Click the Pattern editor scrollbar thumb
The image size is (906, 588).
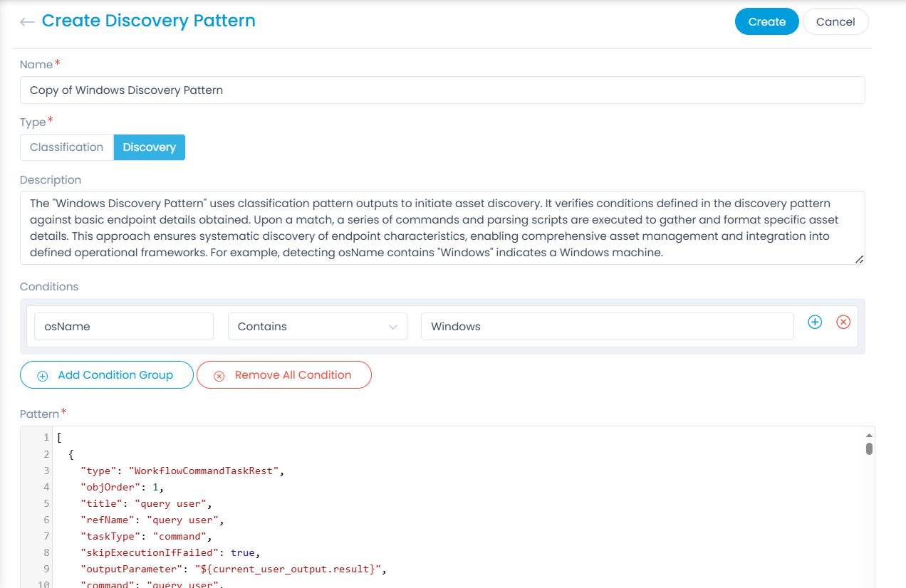click(869, 448)
